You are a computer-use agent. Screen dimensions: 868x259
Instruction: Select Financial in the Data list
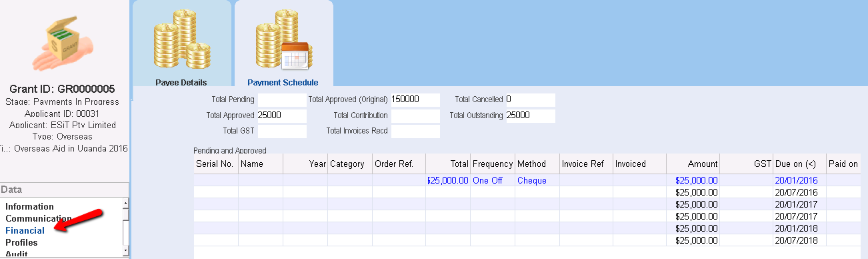point(25,230)
